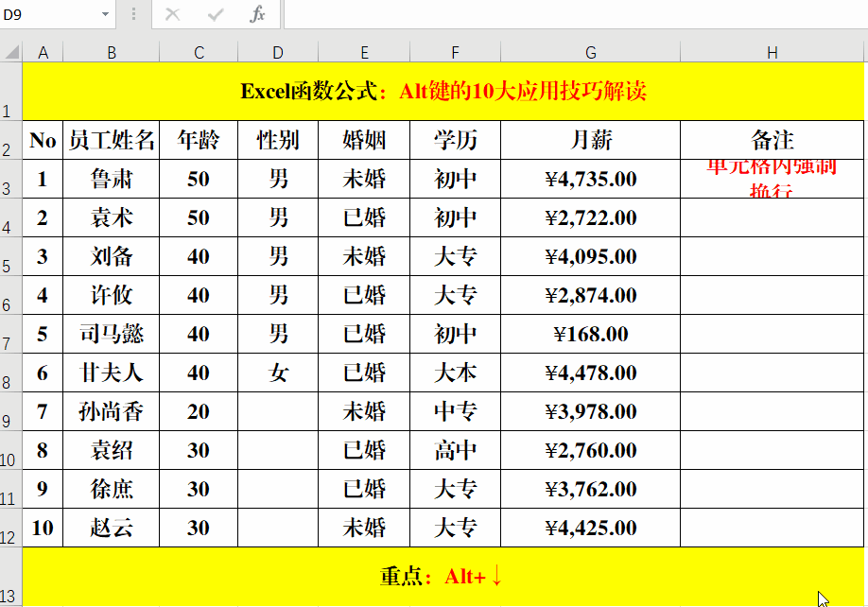Select column G header
The image size is (868, 607).
591,53
